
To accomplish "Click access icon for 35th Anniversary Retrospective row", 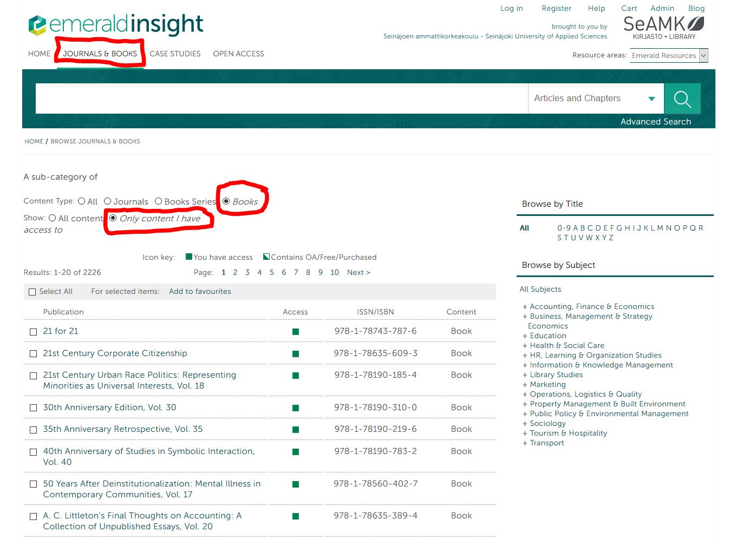I will click(296, 430).
